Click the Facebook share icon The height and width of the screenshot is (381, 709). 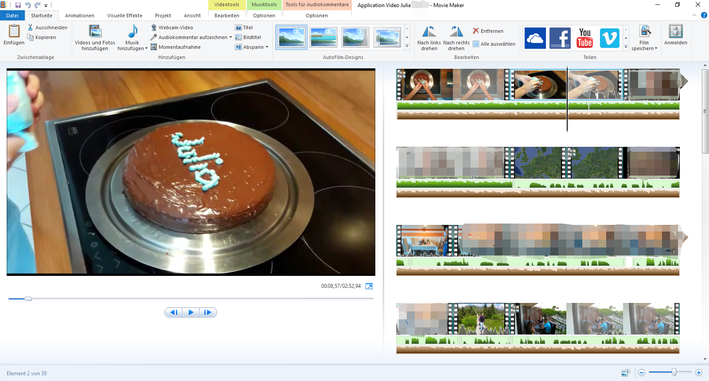[560, 38]
